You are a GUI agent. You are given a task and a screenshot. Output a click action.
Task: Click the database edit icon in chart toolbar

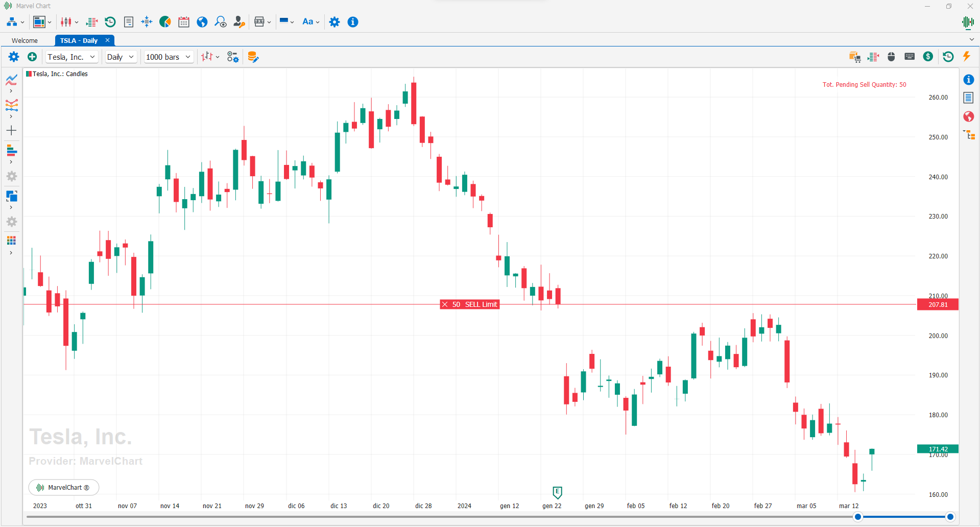point(253,57)
